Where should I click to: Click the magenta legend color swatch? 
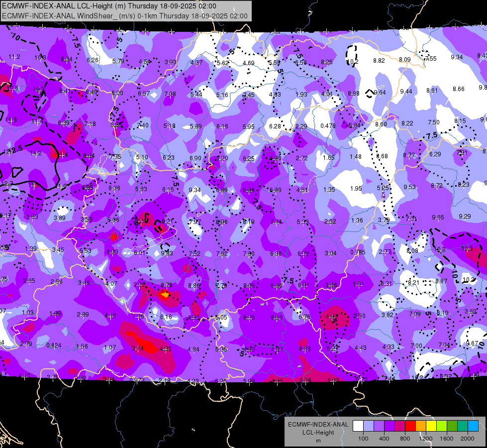(x=400, y=426)
